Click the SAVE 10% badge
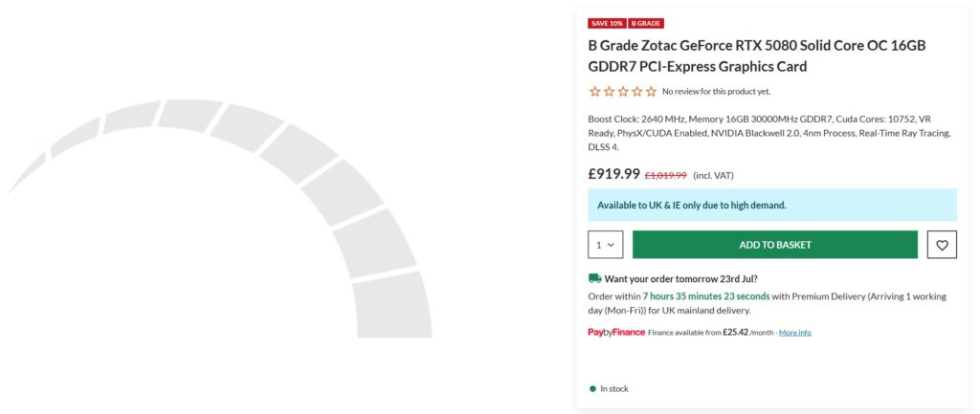980x414 pixels. [x=607, y=23]
